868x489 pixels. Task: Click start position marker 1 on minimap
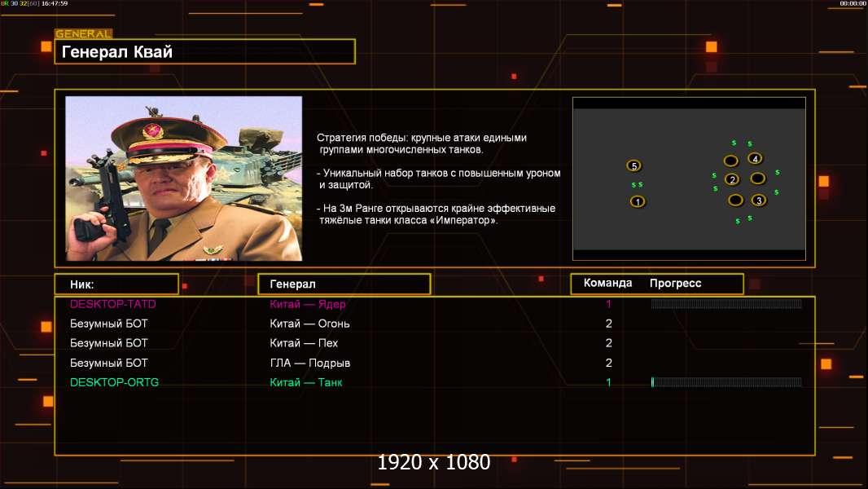pos(638,201)
